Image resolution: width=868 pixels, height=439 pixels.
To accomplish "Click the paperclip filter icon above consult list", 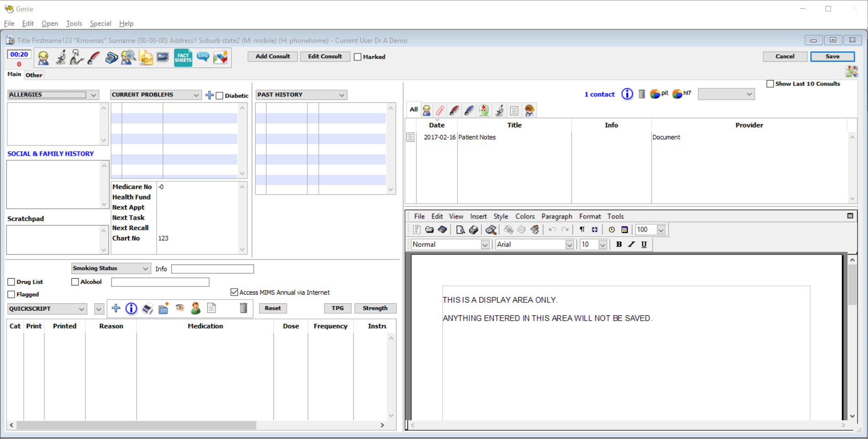I will tap(440, 111).
